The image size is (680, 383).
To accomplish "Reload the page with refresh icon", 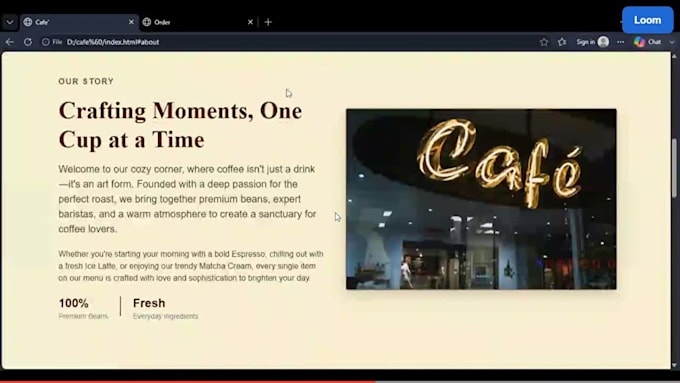I will tap(28, 42).
